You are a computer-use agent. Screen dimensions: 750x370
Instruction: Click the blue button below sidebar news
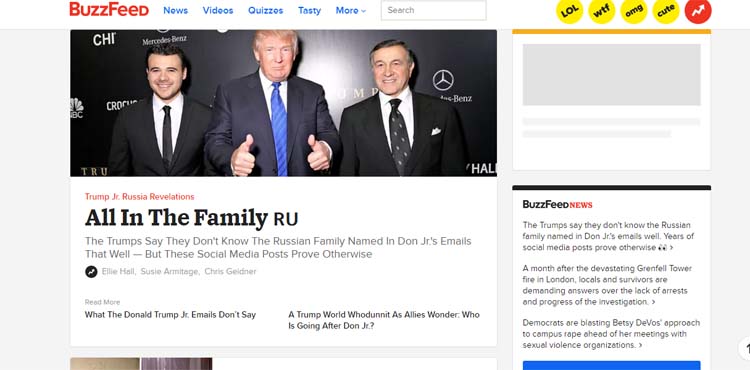coord(611,365)
